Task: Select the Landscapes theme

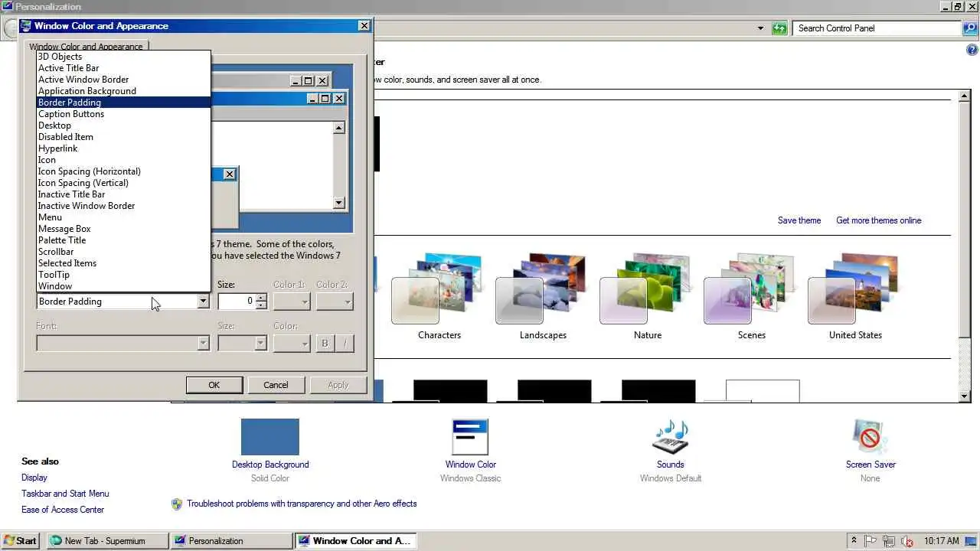Action: [x=543, y=297]
